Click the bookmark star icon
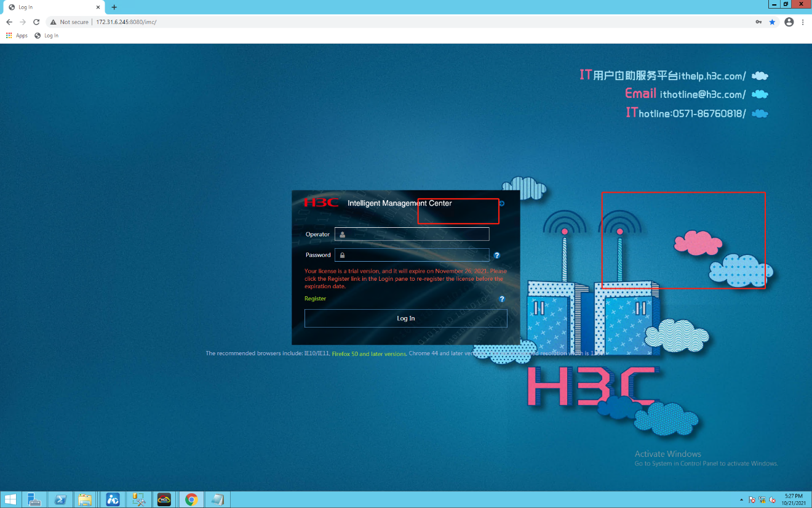 (x=773, y=22)
